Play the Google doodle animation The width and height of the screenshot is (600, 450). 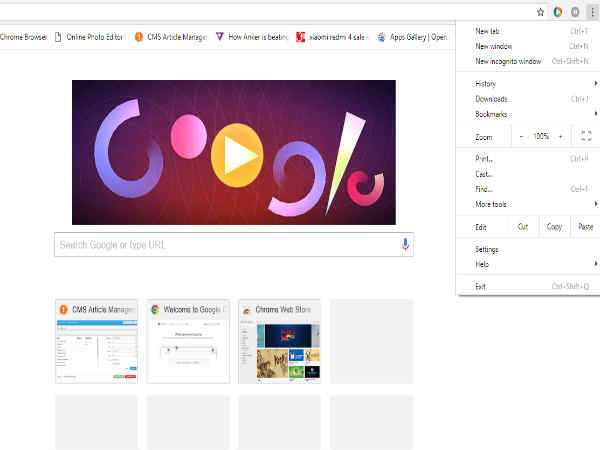coord(237,155)
